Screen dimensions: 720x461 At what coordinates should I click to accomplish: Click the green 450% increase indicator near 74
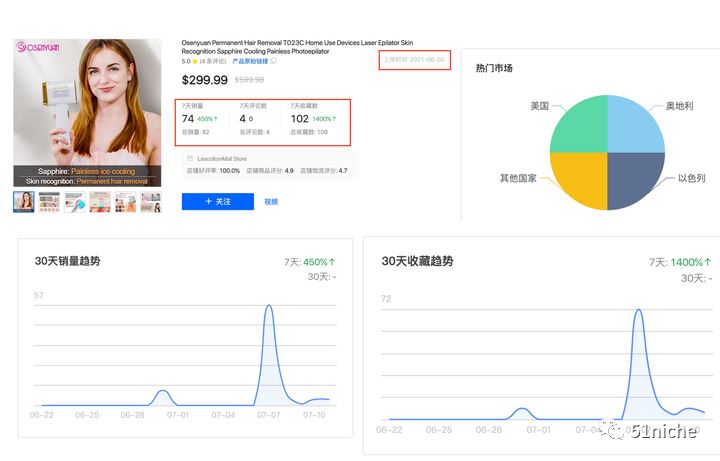coord(208,119)
